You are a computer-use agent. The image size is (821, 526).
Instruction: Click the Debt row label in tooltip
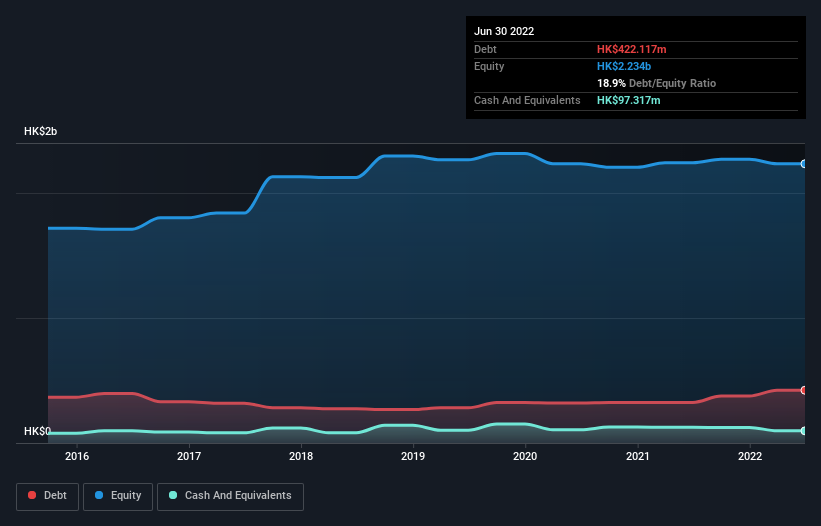click(x=485, y=49)
